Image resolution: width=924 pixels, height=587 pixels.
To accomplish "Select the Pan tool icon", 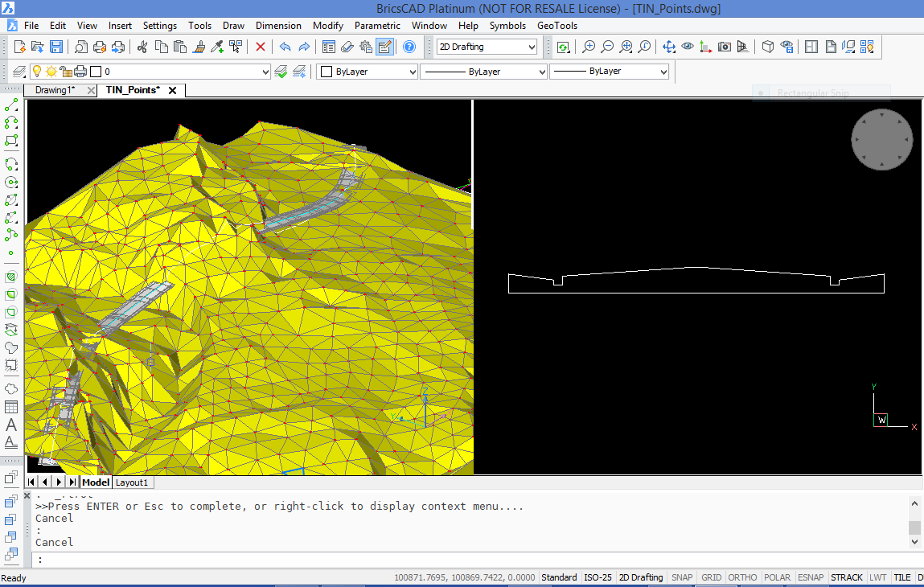I will [668, 47].
